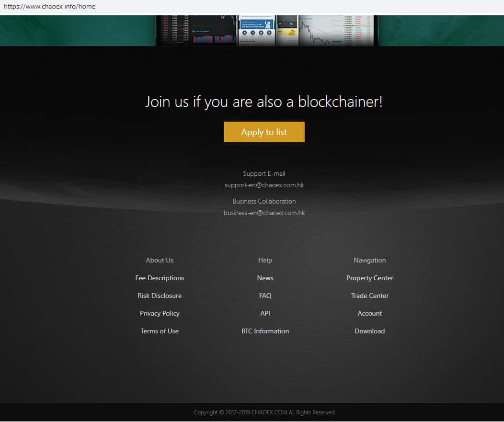Click the URL address text at top
This screenshot has width=504, height=422.
click(49, 6)
